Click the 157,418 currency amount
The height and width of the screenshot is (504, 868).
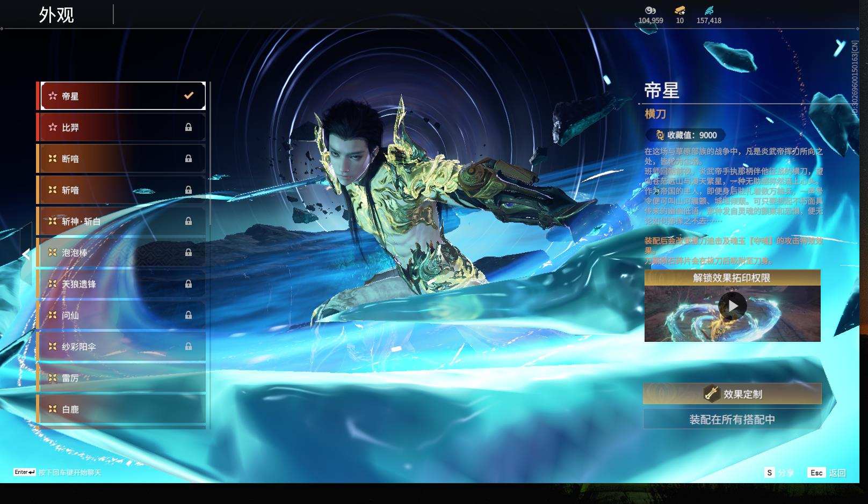709,20
